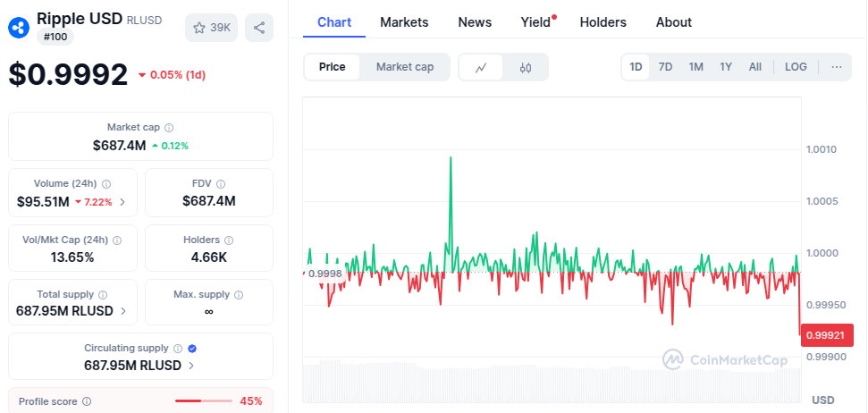Select the 7D time range
This screenshot has width=868, height=413.
[665, 67]
